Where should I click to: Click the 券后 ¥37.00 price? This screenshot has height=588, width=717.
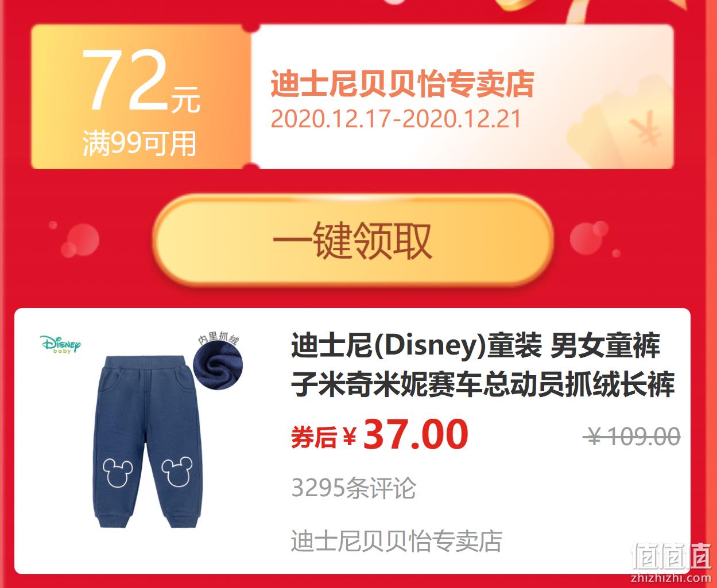[379, 435]
